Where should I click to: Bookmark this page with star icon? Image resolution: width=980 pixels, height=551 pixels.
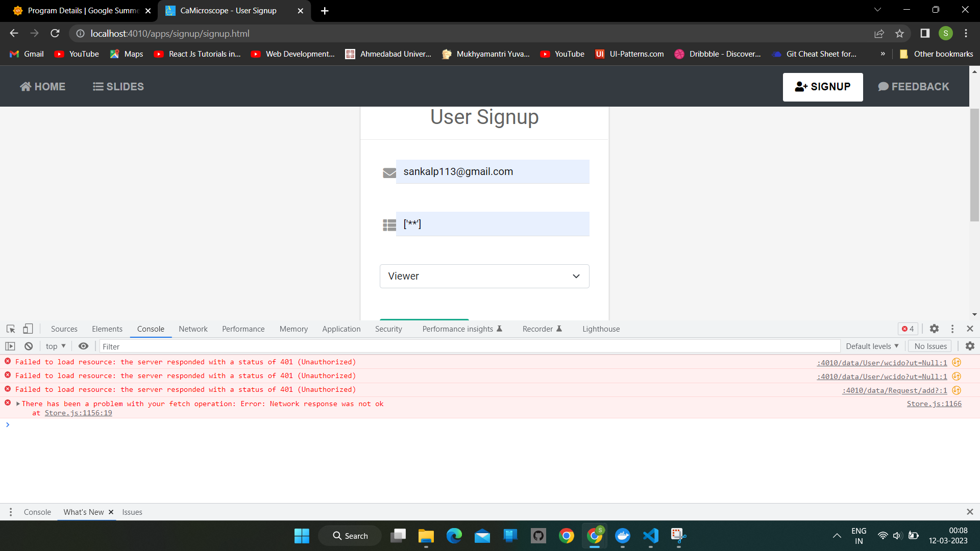pos(899,34)
